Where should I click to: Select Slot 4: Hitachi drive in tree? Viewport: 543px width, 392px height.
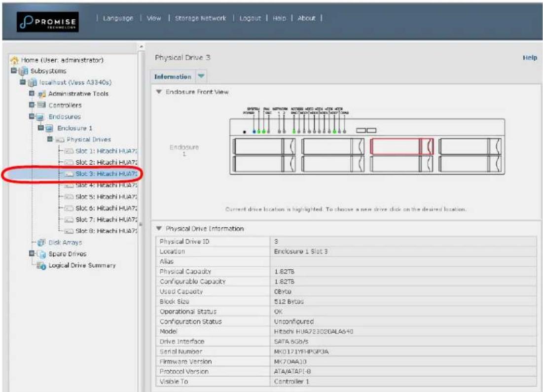pos(107,185)
